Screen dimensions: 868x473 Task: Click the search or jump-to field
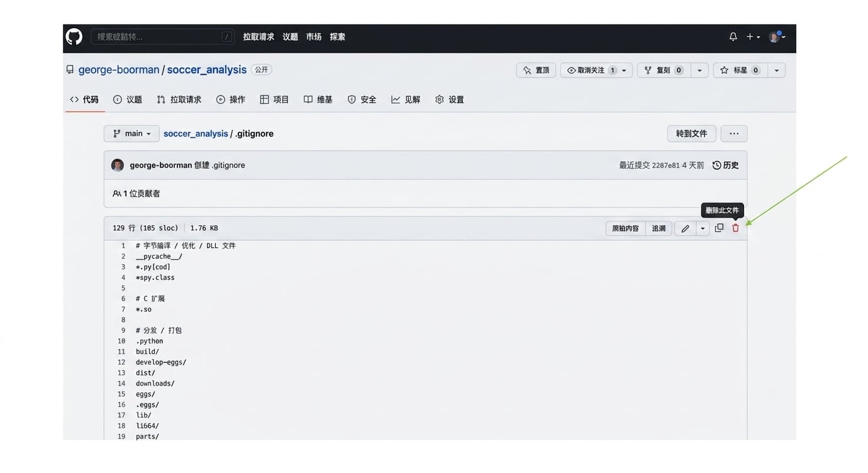pyautogui.click(x=163, y=37)
